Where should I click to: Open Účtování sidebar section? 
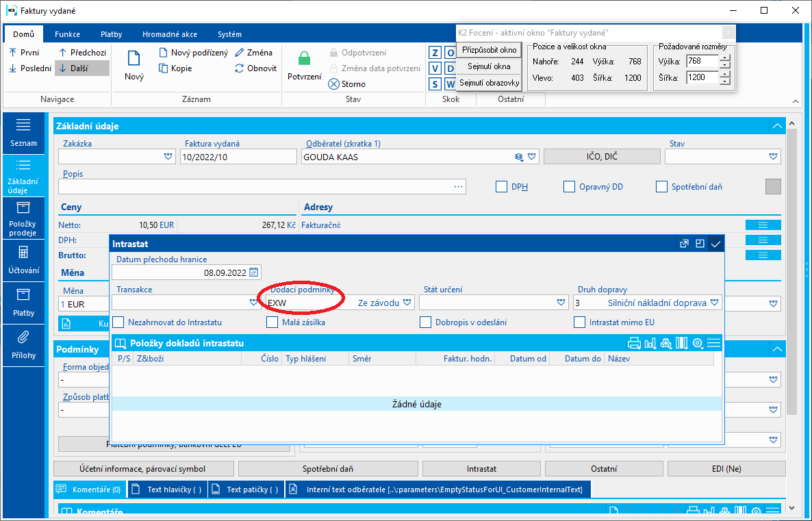click(x=23, y=260)
